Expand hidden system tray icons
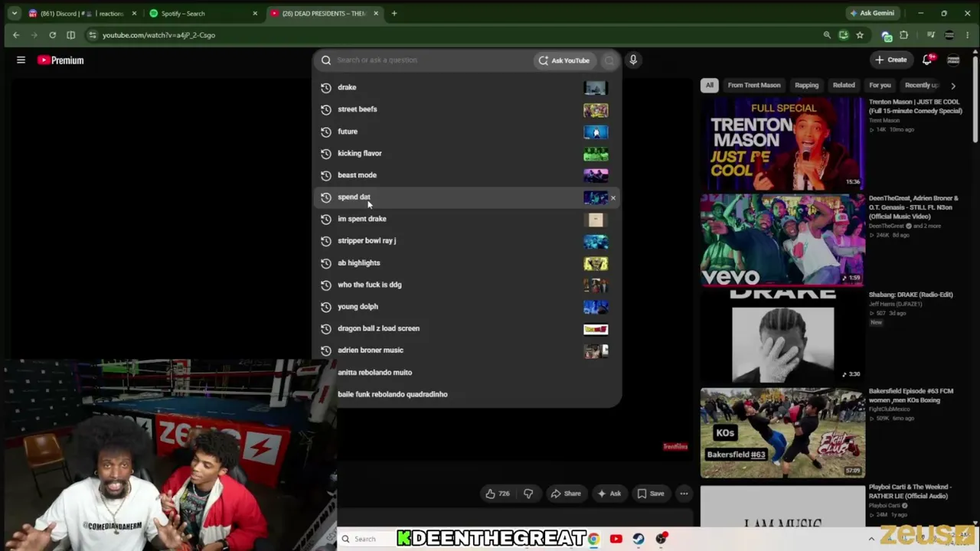The image size is (980, 551). [871, 539]
